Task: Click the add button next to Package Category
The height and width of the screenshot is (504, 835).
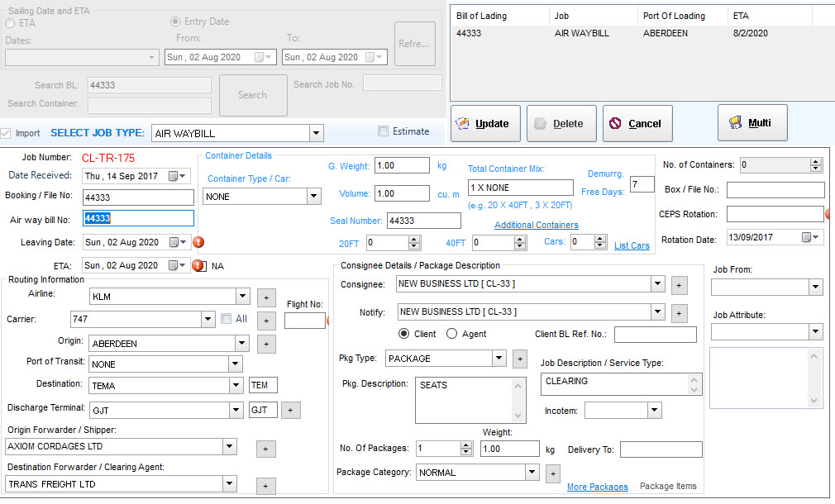Action: click(553, 473)
